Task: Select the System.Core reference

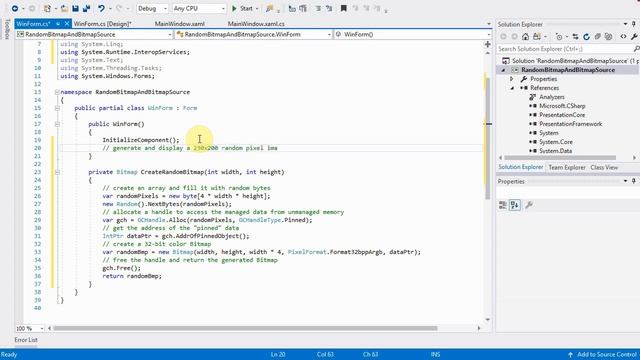Action: tap(556, 142)
